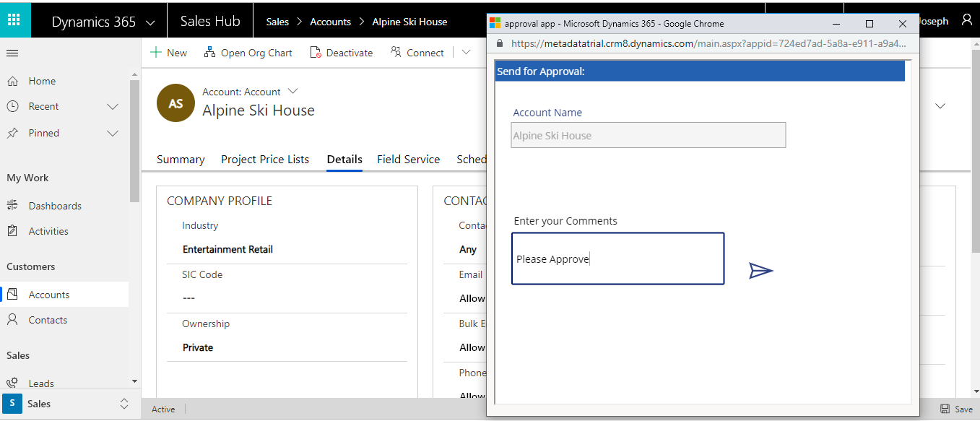Switch to the Summary tab
The image size is (980, 421).
tap(181, 160)
